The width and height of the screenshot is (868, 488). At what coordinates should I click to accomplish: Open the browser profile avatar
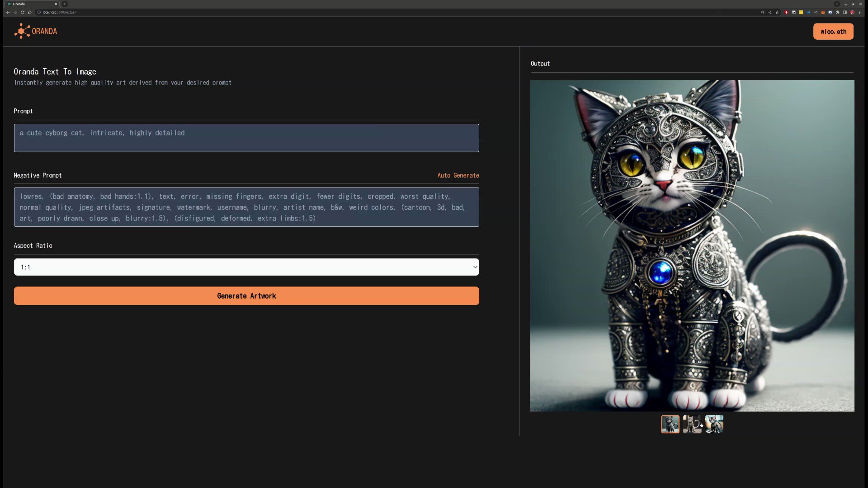(852, 12)
